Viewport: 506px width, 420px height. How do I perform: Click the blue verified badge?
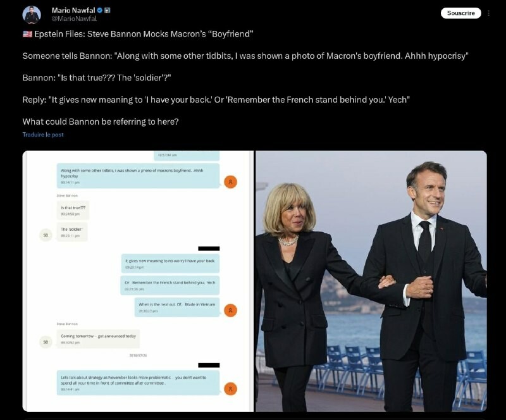pyautogui.click(x=100, y=10)
